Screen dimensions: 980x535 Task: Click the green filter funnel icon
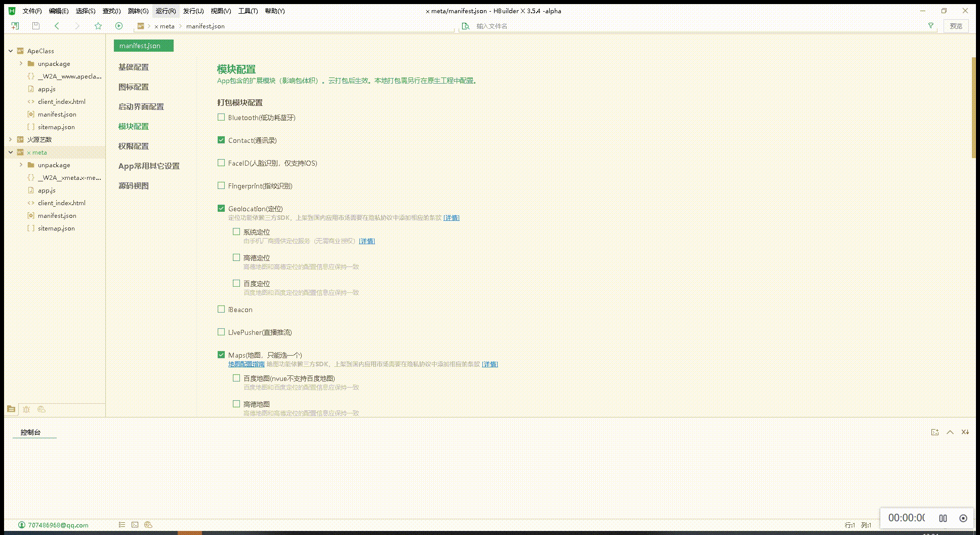pos(930,26)
